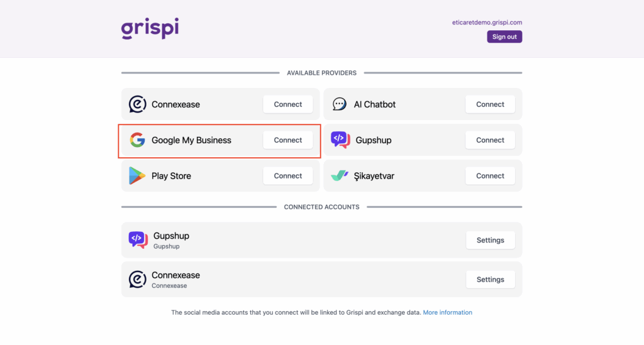
Task: Open Settings for connected Connexease account
Action: point(491,280)
